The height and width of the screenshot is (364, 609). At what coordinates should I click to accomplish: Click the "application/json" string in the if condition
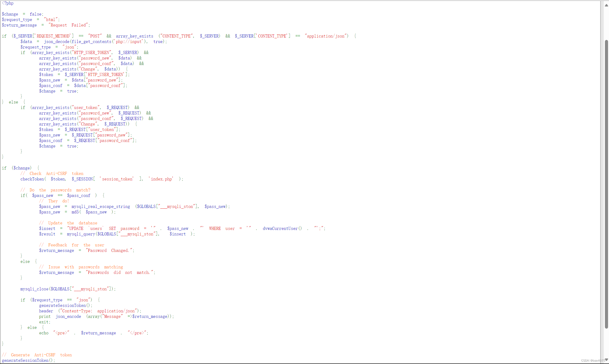[326, 36]
